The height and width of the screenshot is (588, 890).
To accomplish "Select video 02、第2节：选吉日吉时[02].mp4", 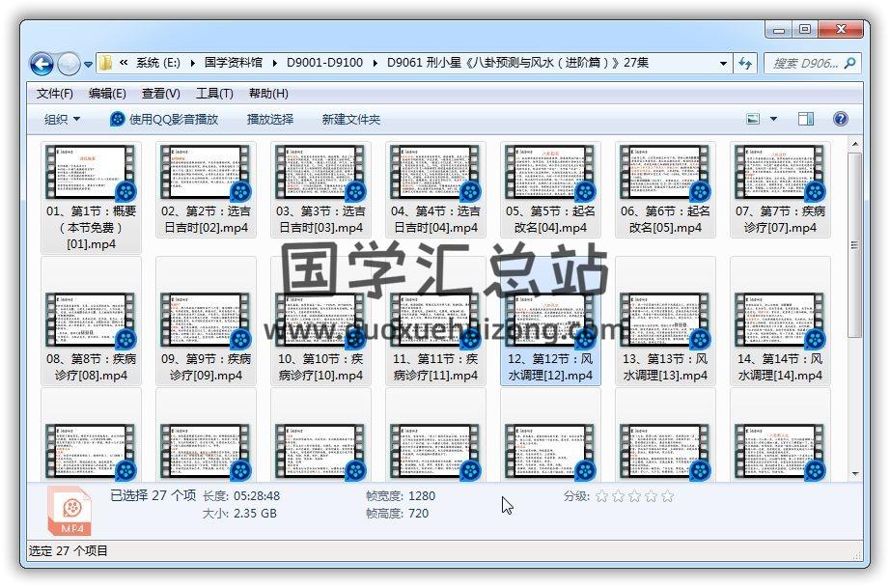I will 206,189.
